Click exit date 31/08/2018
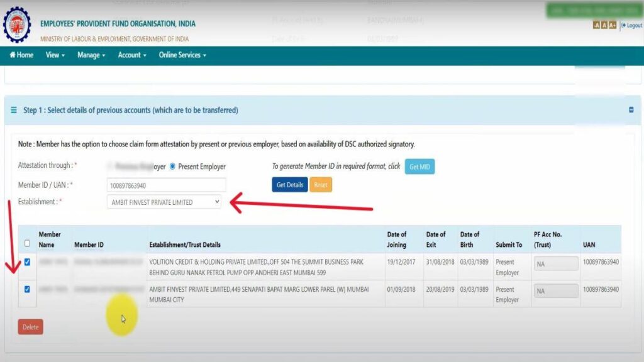Screen dimensions: 644x362 point(440,262)
